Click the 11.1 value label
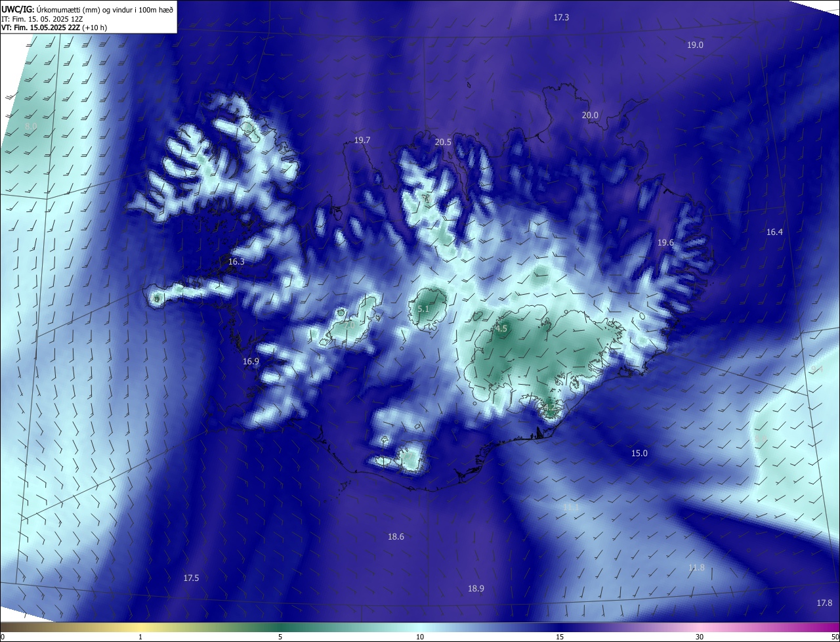 click(x=571, y=508)
